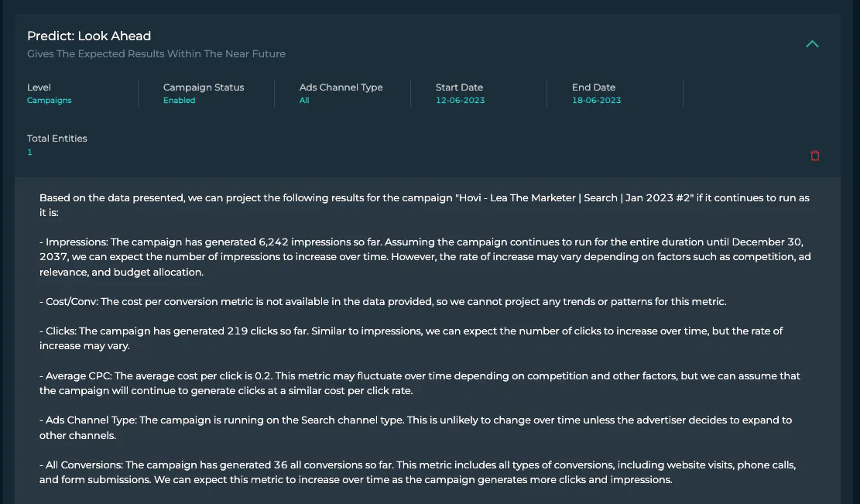Delete this prediction with the red trash icon
Screen dimensions: 860x504
[x=814, y=156]
